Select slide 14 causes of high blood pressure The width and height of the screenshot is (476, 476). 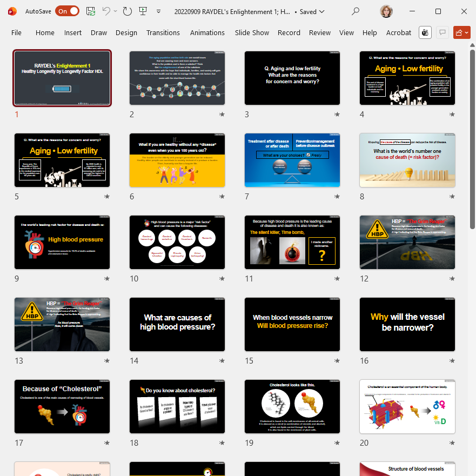[177, 325]
